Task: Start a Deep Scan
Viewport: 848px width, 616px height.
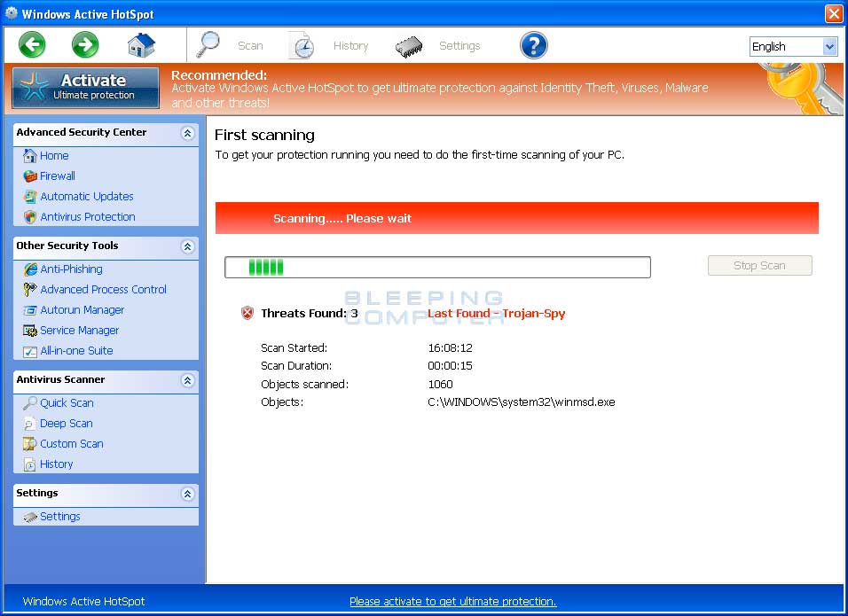Action: 66,423
